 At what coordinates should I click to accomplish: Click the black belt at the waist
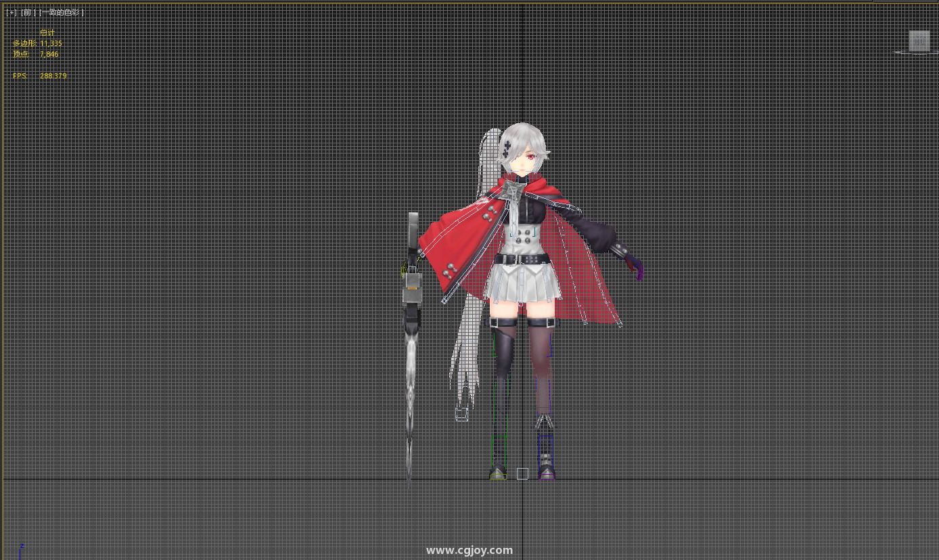pyautogui.click(x=522, y=259)
